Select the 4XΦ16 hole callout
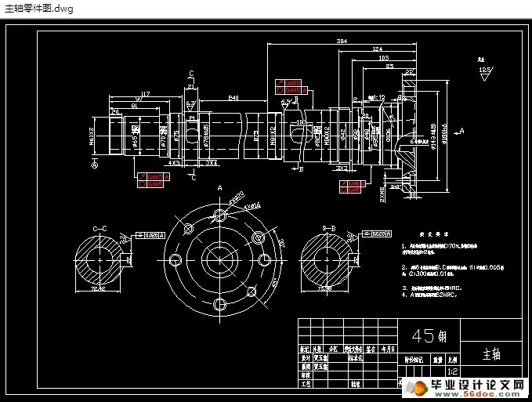Viewport: 532px width, 402px height. (x=252, y=206)
